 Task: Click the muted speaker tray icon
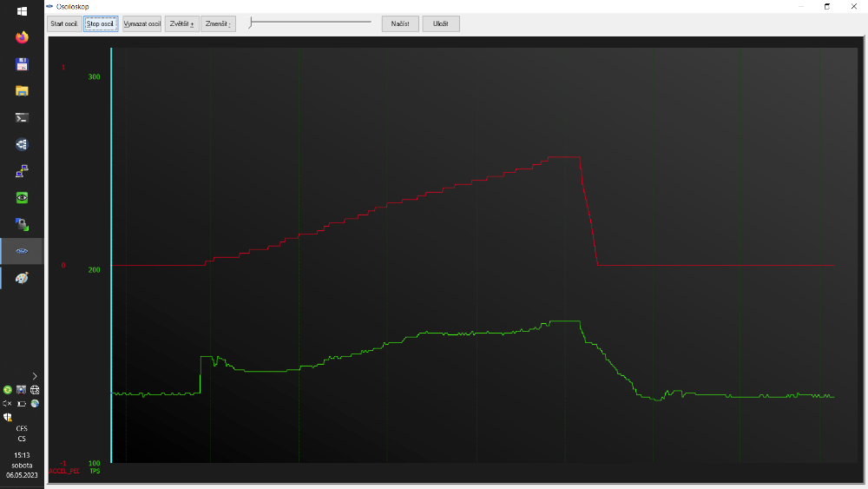(x=8, y=403)
